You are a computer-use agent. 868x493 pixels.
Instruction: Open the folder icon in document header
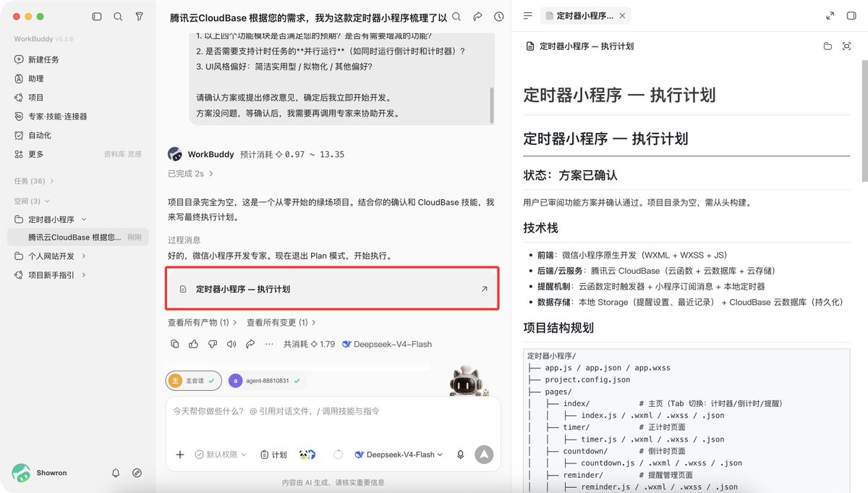[827, 46]
